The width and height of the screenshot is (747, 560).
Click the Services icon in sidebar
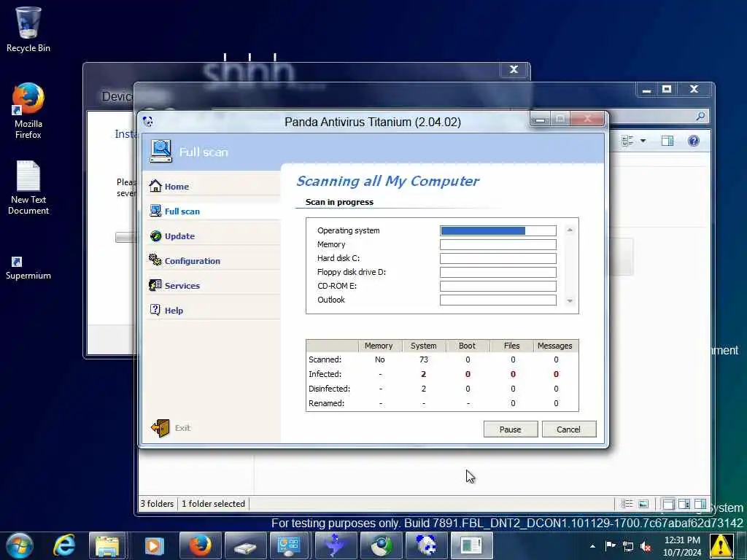point(155,285)
